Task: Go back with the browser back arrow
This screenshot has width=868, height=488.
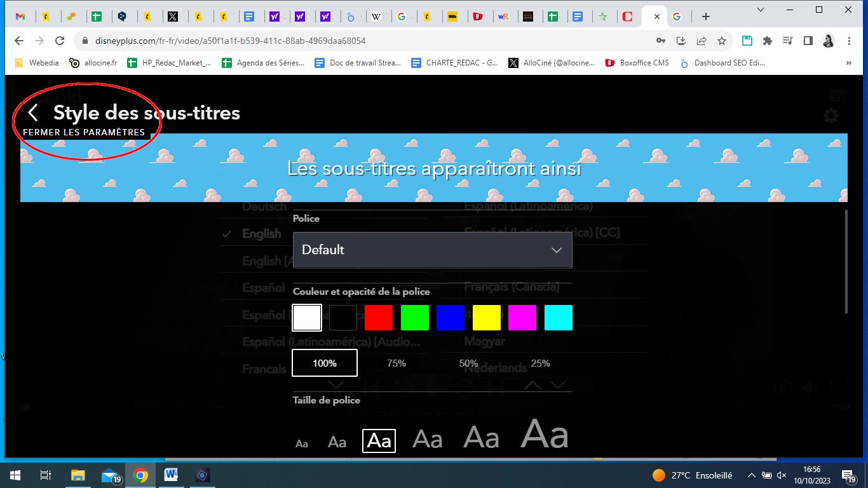Action: 19,41
